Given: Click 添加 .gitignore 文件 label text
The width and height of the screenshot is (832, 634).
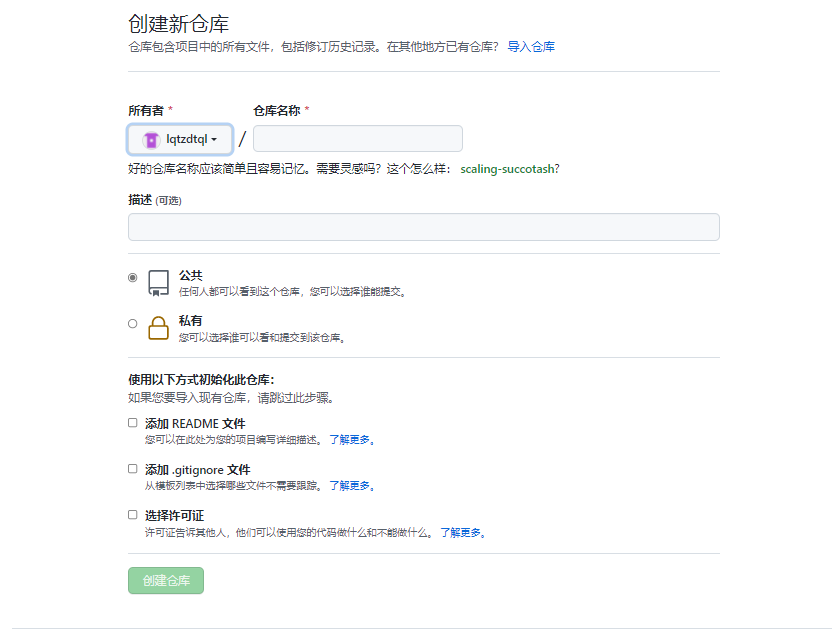Looking at the screenshot, I should [x=197, y=470].
